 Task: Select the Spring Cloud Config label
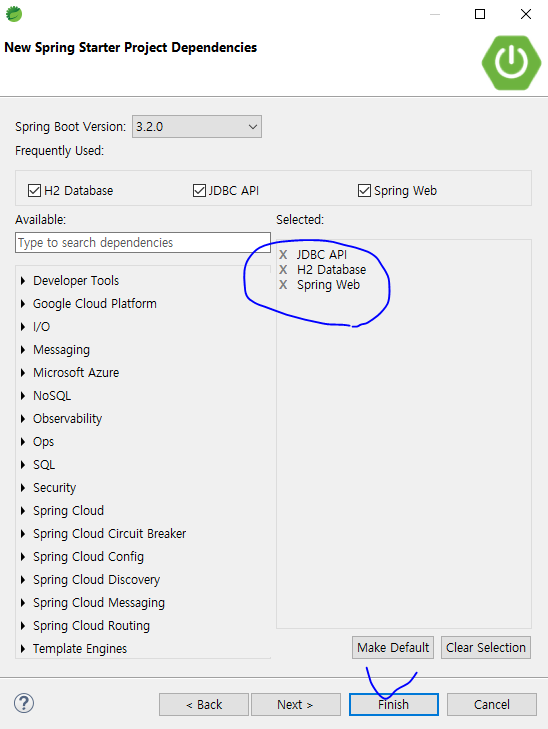click(x=88, y=557)
